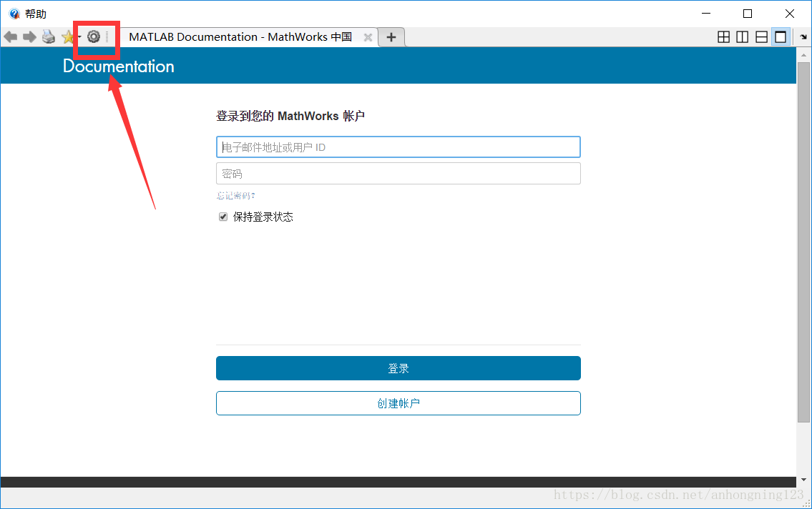Open a new tab with the plus button
Screen dimensions: 812x509
[391, 36]
